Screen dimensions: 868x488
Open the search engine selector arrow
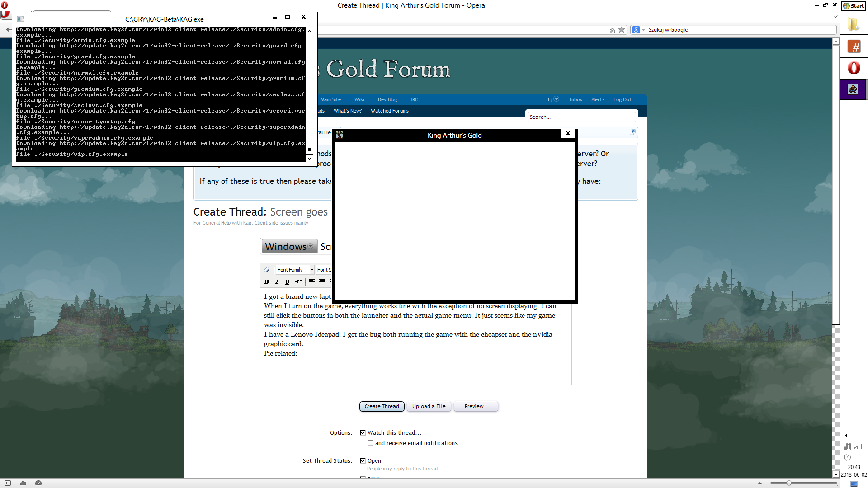pos(643,30)
